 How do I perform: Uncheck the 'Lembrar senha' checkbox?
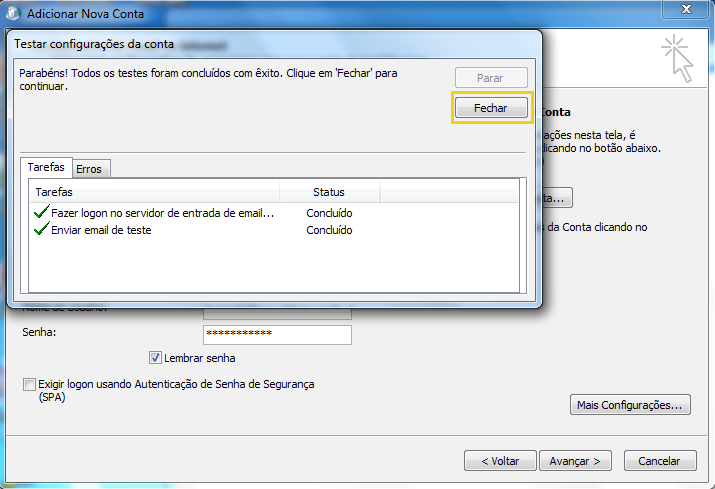(x=155, y=357)
